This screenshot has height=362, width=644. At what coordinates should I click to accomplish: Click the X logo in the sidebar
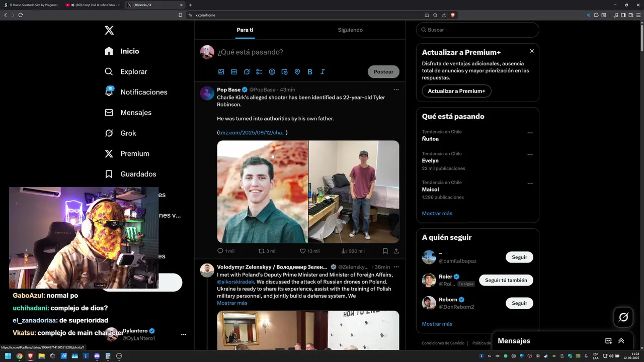(109, 30)
